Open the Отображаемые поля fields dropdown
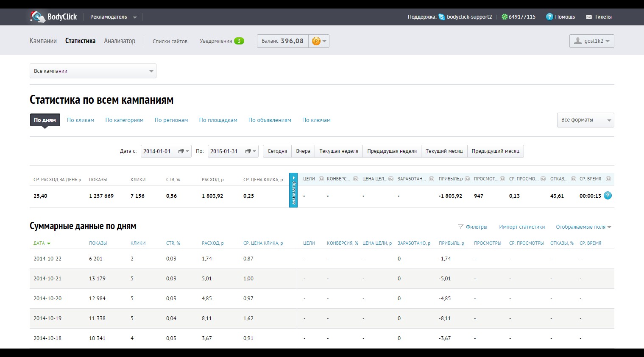Viewport: 644px width, 357px height. [584, 227]
